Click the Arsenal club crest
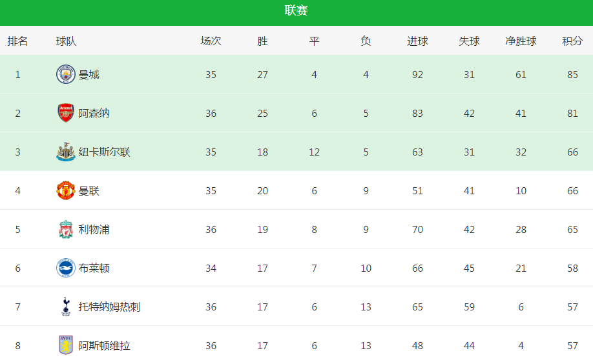This screenshot has width=593, height=364. 66,113
